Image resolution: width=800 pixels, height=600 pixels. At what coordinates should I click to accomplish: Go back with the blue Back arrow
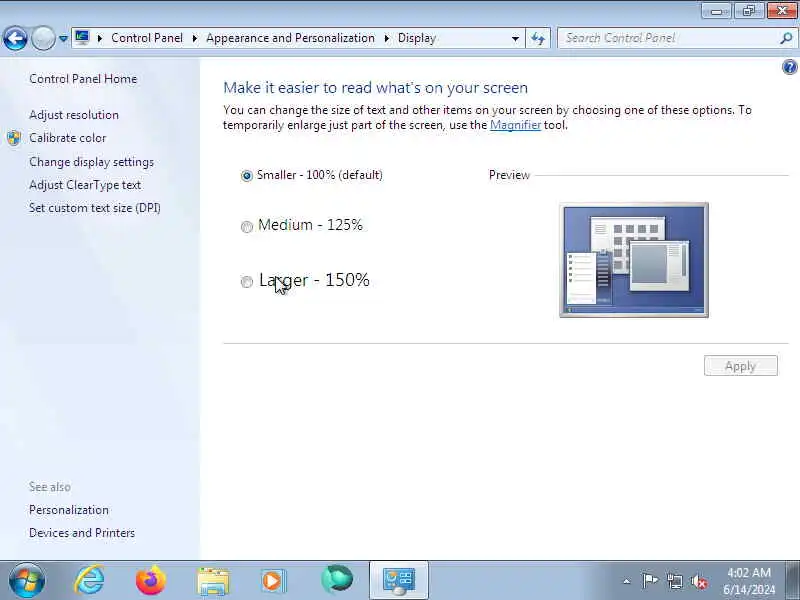point(15,38)
